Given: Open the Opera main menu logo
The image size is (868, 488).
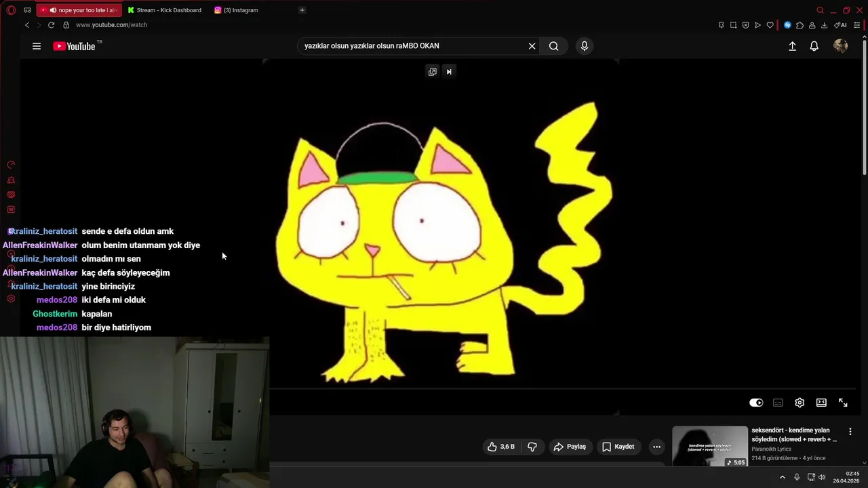Looking at the screenshot, I should 11,10.
